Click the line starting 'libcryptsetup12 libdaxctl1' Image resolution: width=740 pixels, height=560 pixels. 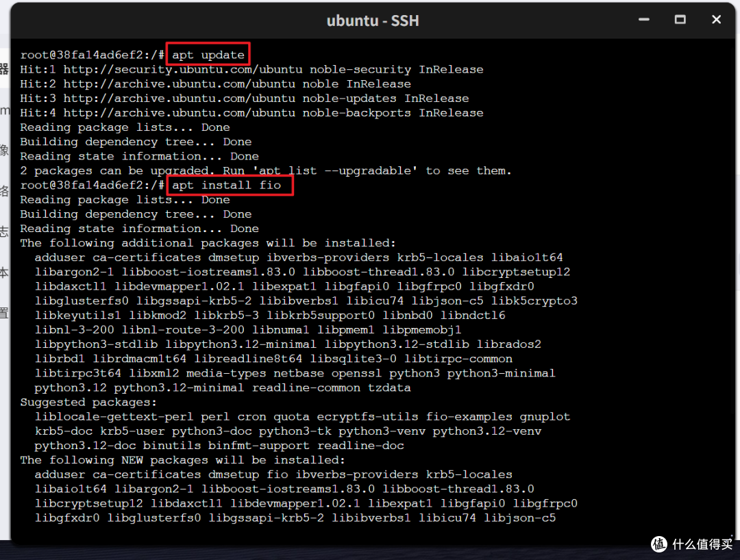click(x=306, y=503)
